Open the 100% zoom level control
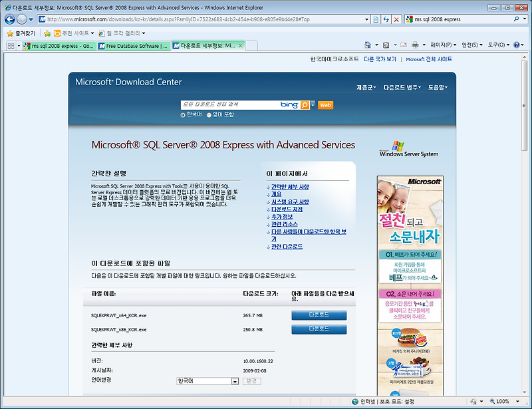532x409 pixels. (x=501, y=402)
